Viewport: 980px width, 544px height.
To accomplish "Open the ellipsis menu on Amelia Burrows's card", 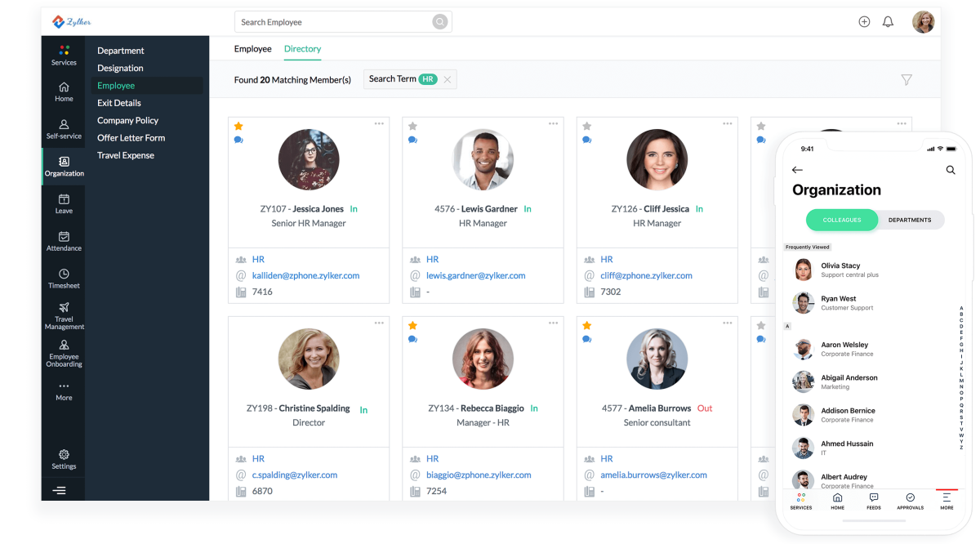I will (727, 323).
